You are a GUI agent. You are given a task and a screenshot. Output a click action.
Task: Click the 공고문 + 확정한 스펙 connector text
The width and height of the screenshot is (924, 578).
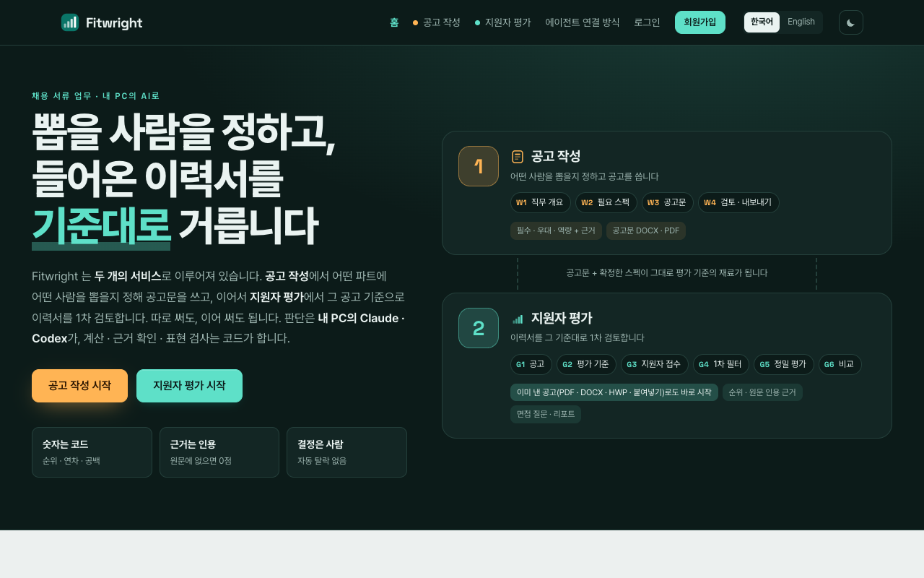pyautogui.click(x=667, y=273)
